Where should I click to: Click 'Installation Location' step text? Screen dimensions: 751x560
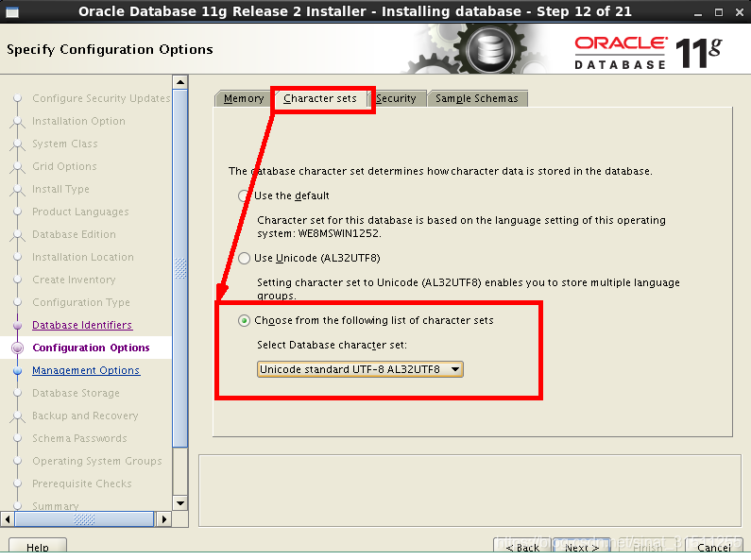(x=83, y=257)
